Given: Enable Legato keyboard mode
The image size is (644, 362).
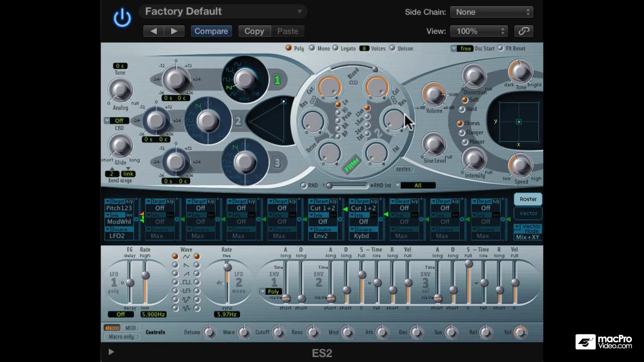Looking at the screenshot, I should pos(336,48).
